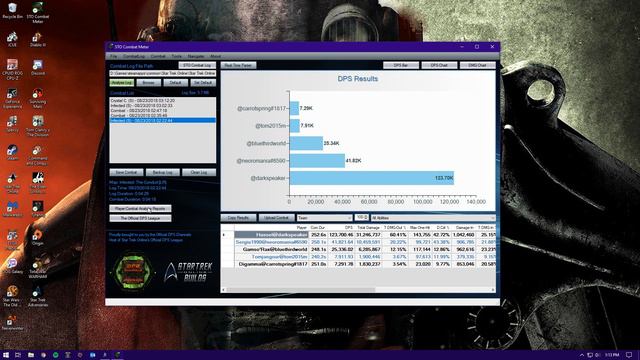Click the Star Trek Builds logo
This screenshot has width=640, height=360.
[x=189, y=272]
